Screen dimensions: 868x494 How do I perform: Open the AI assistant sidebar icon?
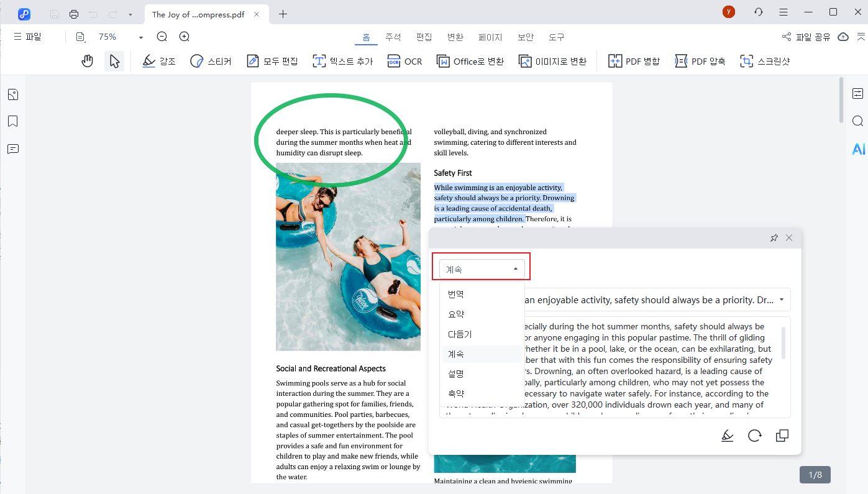[858, 149]
